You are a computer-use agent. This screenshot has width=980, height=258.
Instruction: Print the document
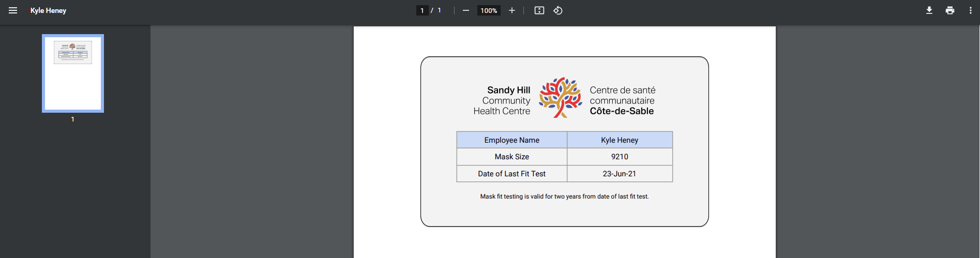(950, 10)
